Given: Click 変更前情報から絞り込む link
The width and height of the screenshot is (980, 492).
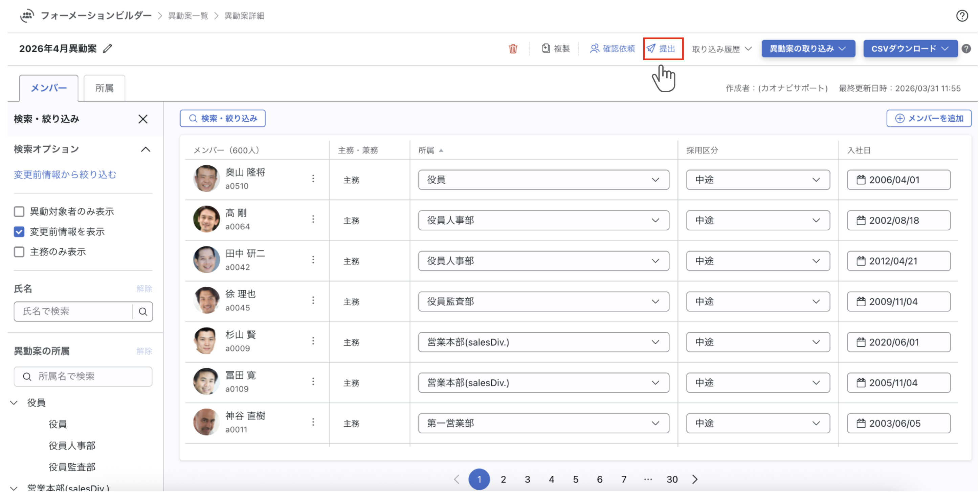Looking at the screenshot, I should click(65, 175).
